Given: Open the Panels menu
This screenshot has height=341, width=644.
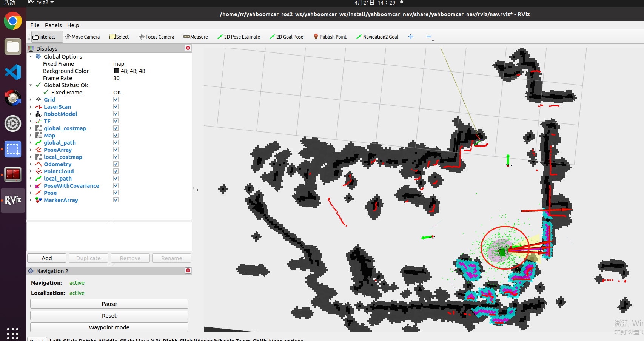Looking at the screenshot, I should coord(53,25).
